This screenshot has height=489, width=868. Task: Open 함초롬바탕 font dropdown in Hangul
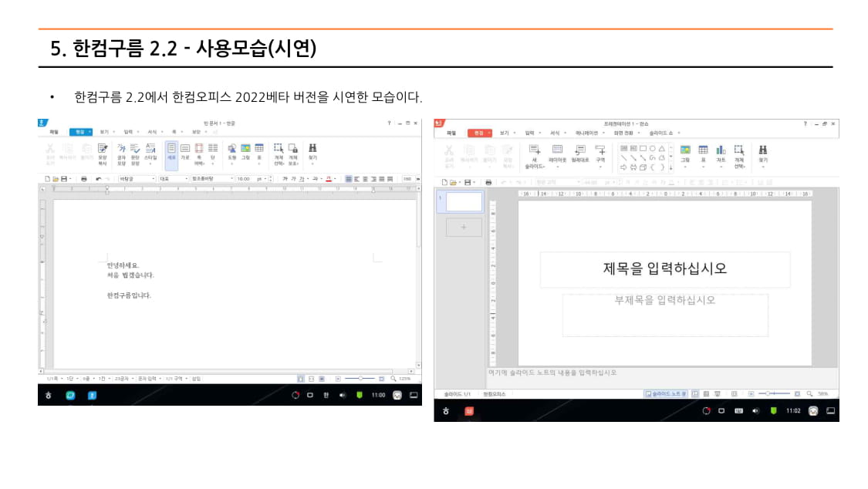tap(212, 179)
